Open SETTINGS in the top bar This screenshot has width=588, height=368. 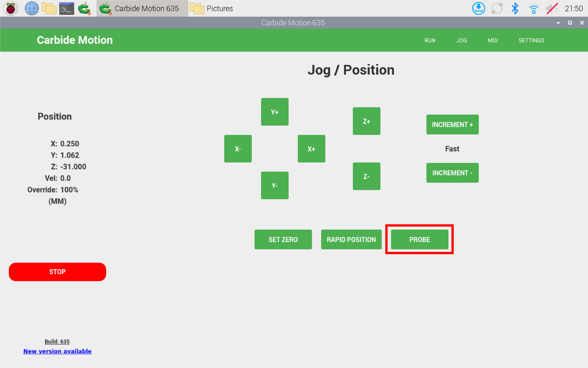[531, 40]
